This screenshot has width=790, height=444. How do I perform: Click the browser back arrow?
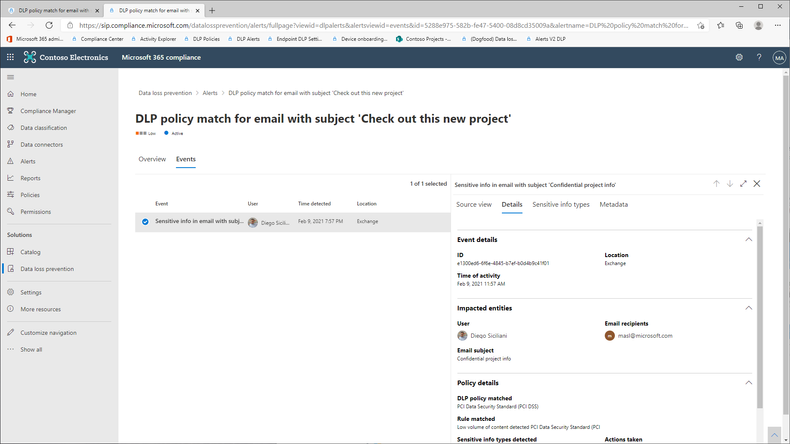(x=12, y=25)
